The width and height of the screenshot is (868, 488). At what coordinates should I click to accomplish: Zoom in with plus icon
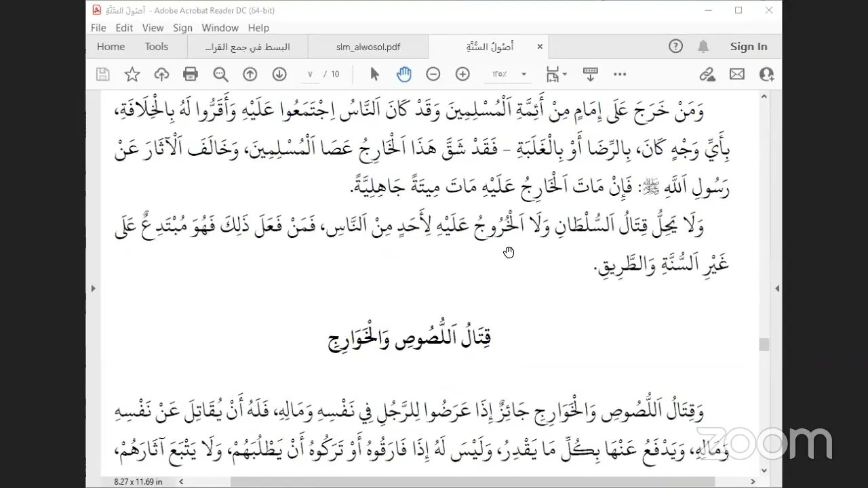462,75
